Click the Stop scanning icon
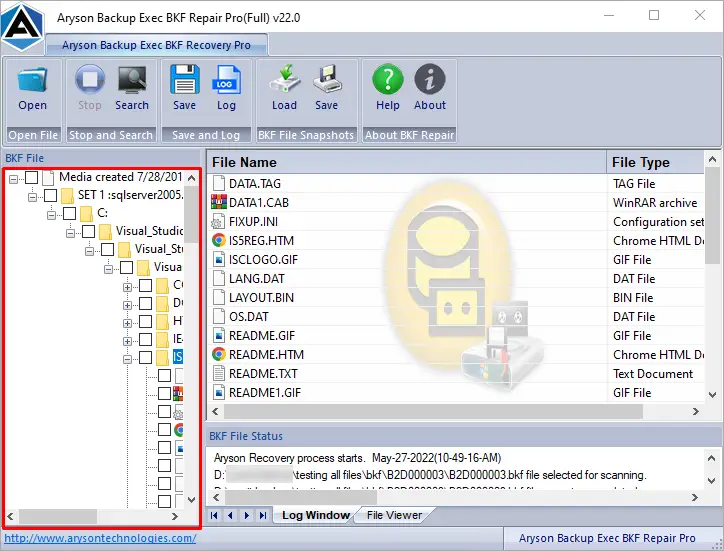Viewport: 724px width, 551px height. tap(90, 79)
